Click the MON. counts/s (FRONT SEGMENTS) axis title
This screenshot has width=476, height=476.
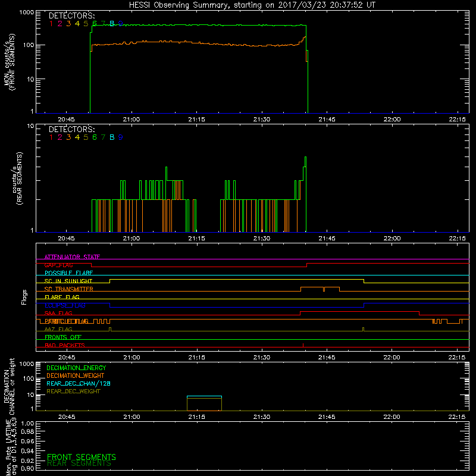point(9,62)
